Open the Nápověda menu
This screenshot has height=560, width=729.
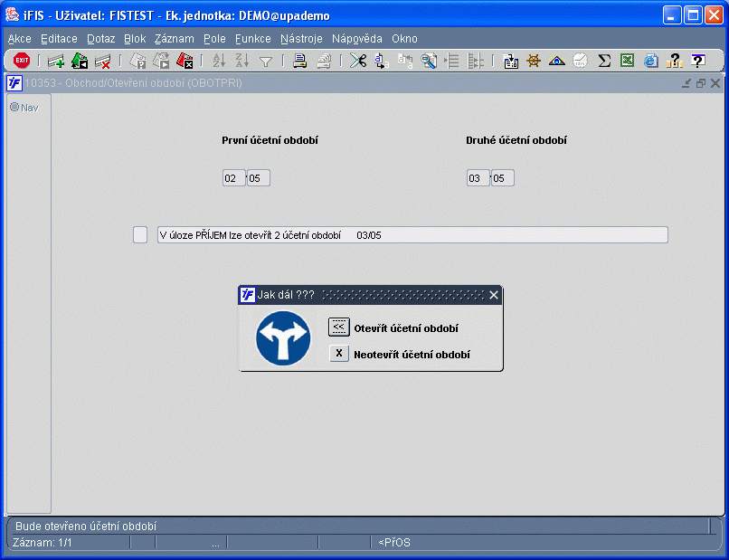pos(357,39)
